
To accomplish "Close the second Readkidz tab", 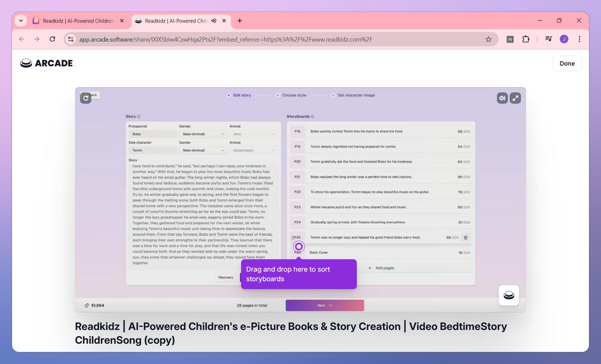I will click(224, 21).
